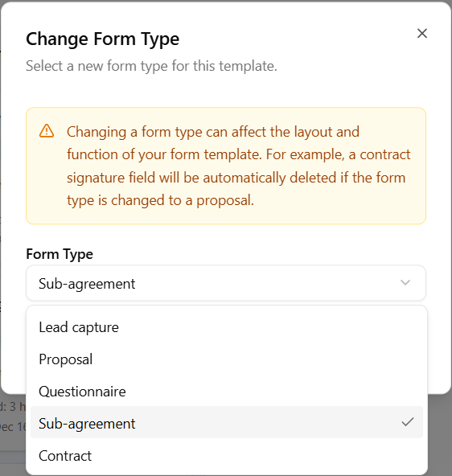Click the Form Type field label
The image size is (452, 476).
click(x=60, y=254)
